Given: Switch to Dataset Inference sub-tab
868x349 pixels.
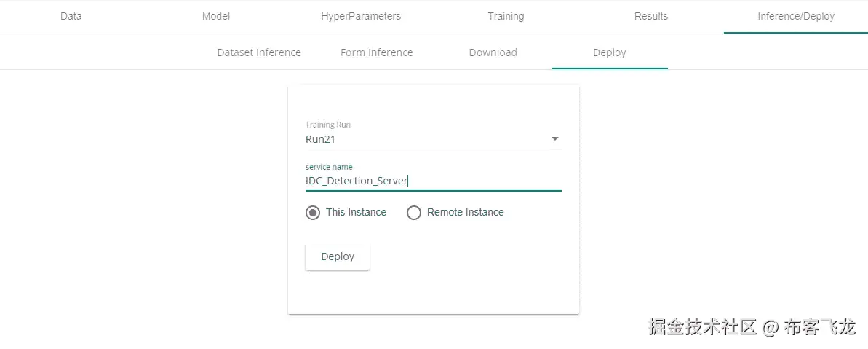Looking at the screenshot, I should (259, 52).
